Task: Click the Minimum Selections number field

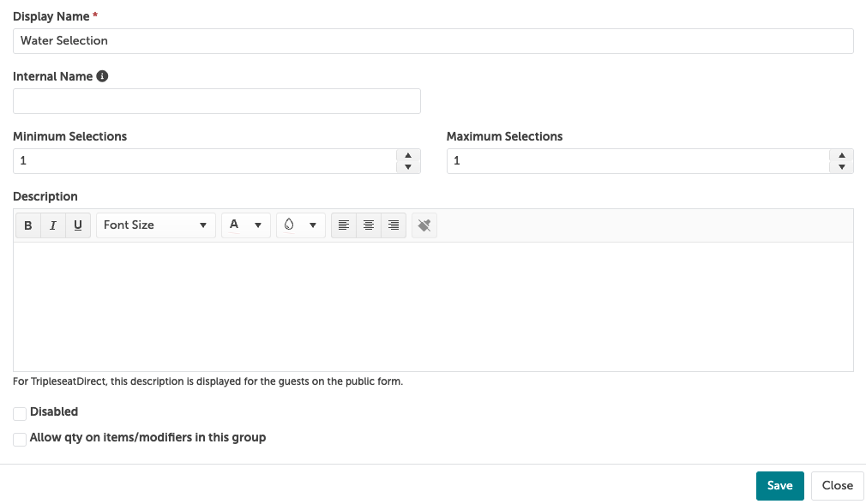Action: (x=205, y=160)
